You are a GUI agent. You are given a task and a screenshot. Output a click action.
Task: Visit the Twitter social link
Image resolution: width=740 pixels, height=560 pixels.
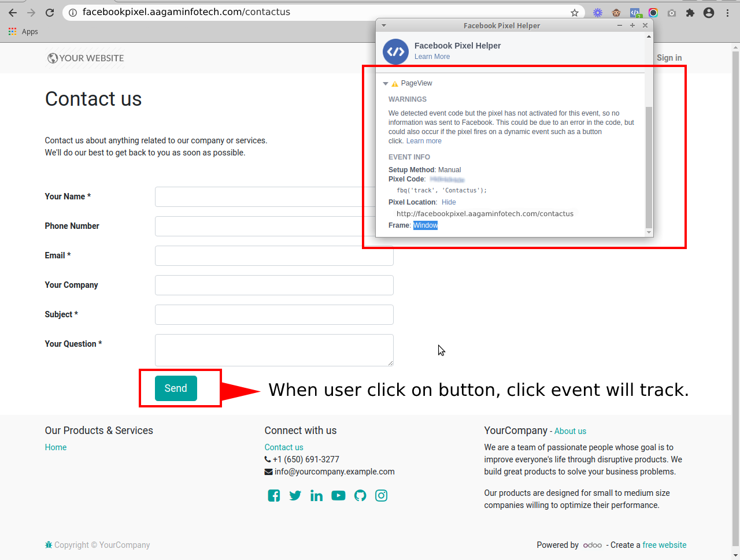click(295, 496)
